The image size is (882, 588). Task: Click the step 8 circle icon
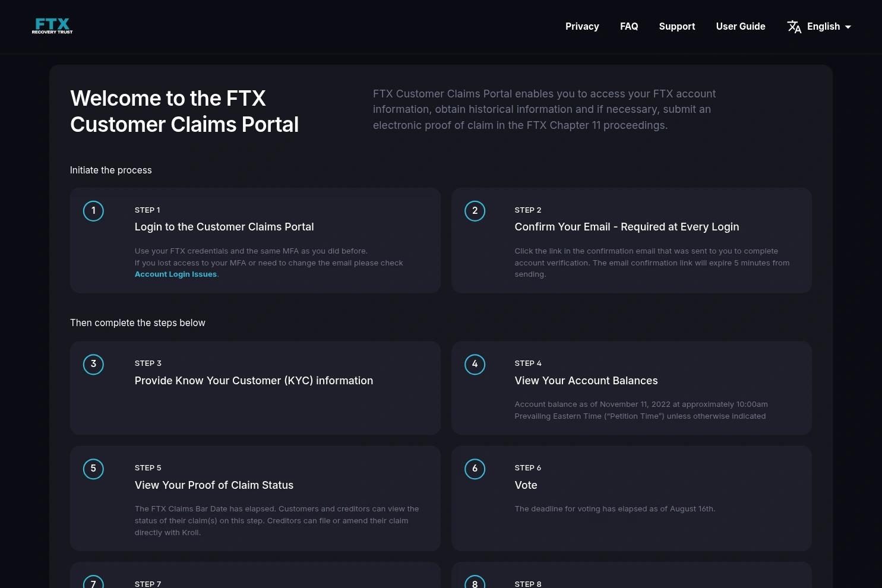[x=475, y=583]
